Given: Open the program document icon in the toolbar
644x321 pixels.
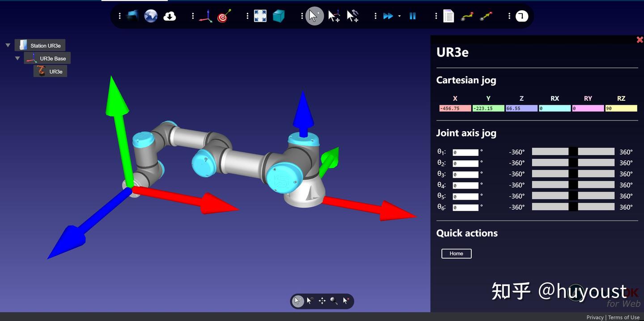Looking at the screenshot, I should (448, 16).
